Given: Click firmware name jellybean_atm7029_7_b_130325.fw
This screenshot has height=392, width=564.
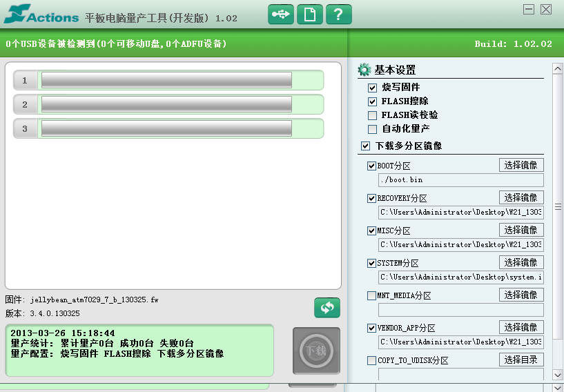Looking at the screenshot, I should (x=95, y=300).
